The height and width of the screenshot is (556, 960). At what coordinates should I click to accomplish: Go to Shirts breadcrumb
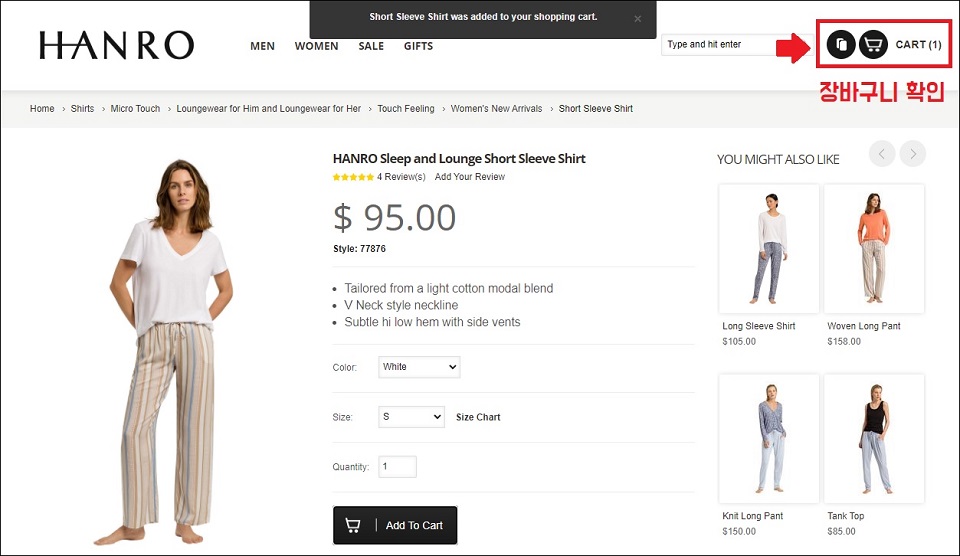[x=82, y=108]
